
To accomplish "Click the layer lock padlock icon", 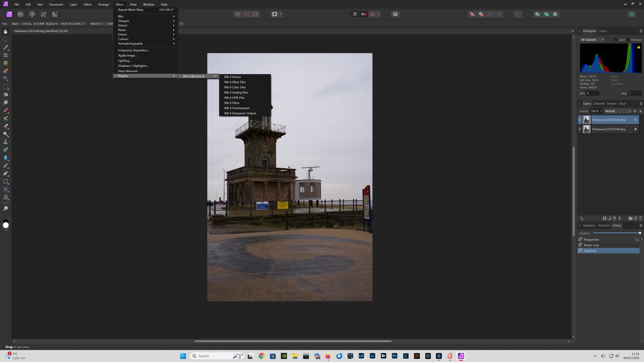I will click(x=640, y=111).
